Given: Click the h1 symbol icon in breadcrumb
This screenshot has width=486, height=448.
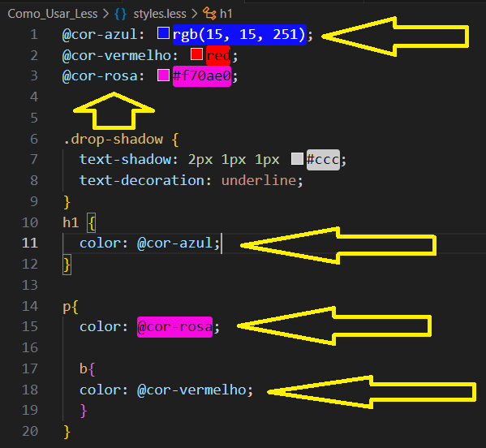Looking at the screenshot, I should (x=209, y=14).
